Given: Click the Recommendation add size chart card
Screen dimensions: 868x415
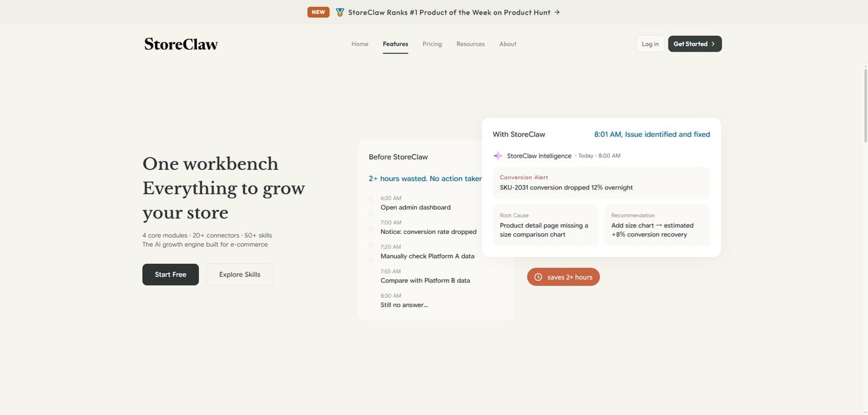Looking at the screenshot, I should click(x=657, y=225).
